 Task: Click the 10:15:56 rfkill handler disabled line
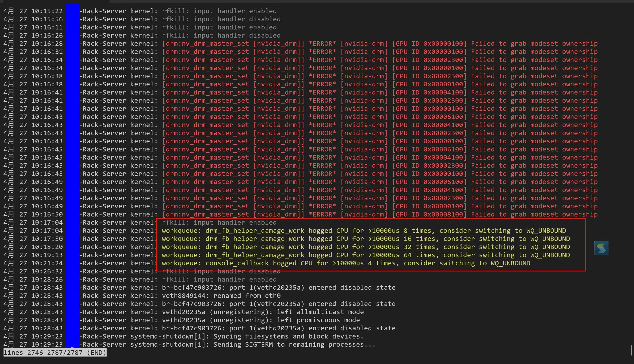click(221, 19)
